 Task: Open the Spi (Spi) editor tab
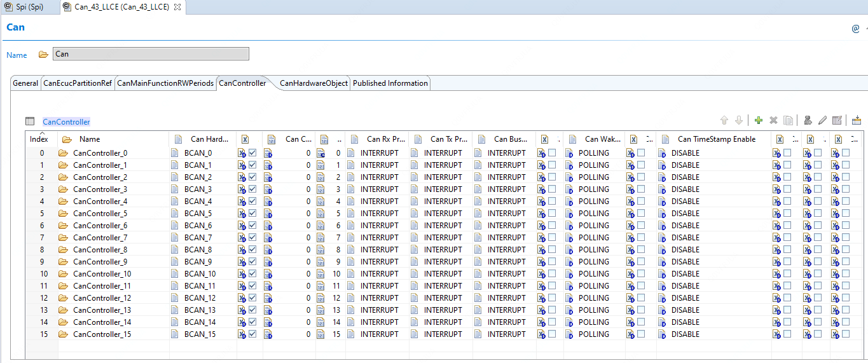point(29,7)
